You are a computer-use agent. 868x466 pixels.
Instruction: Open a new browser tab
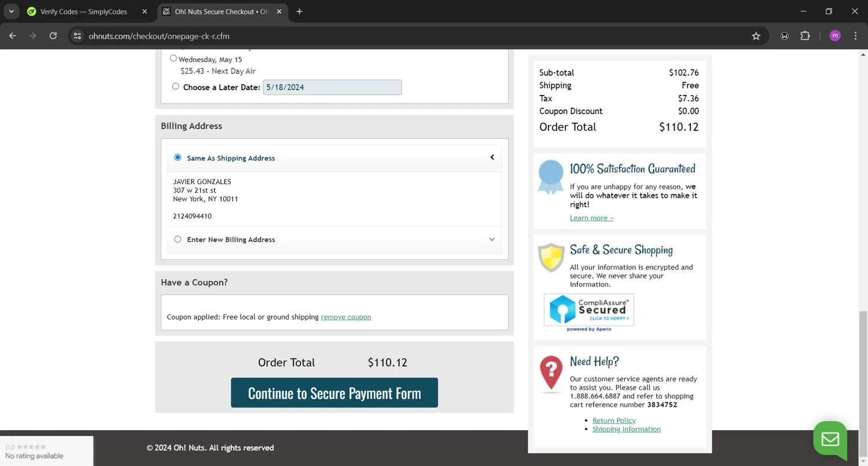pos(299,12)
